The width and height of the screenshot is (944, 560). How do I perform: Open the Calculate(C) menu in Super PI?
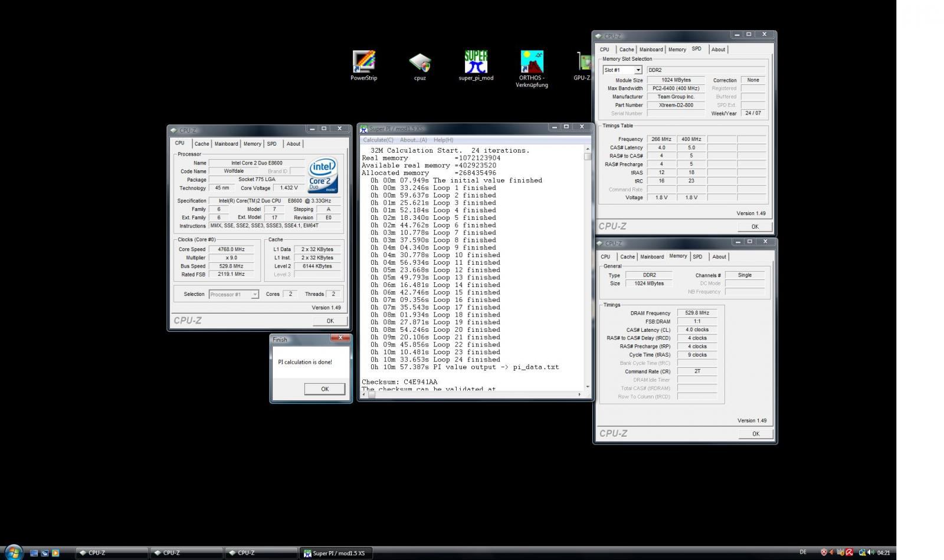coord(378,140)
